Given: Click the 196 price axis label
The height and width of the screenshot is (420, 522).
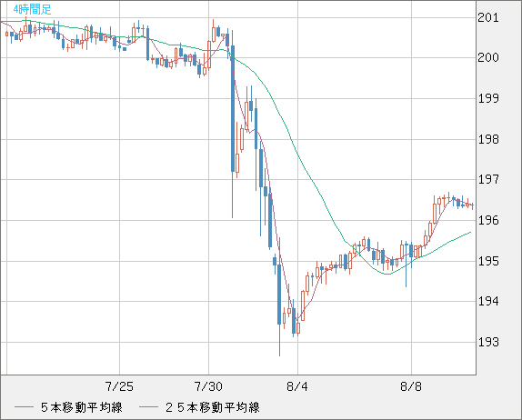Looking at the screenshot, I should (488, 220).
